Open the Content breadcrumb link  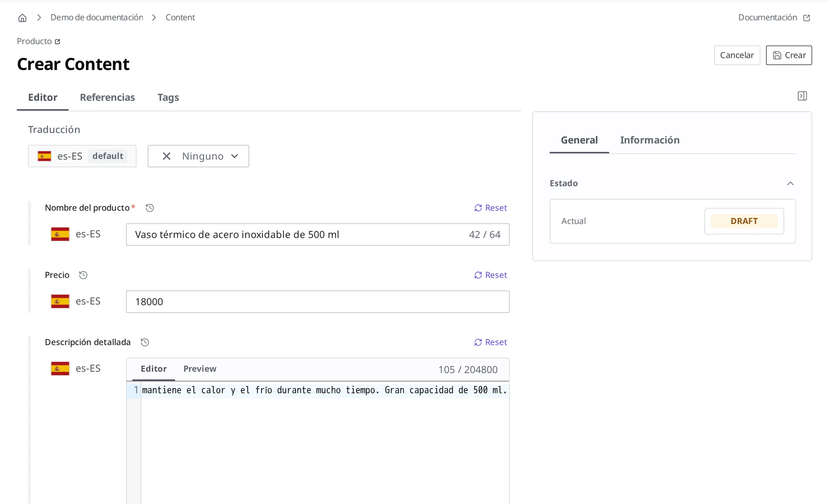(x=180, y=17)
